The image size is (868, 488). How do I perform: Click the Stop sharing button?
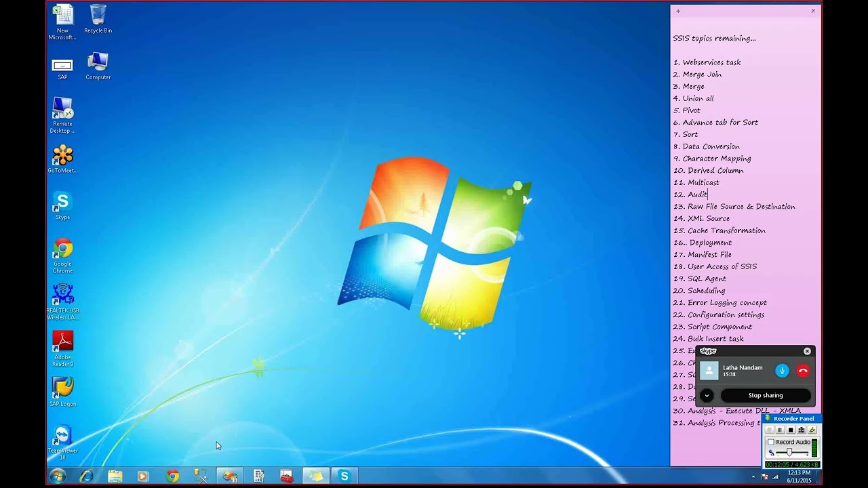(766, 395)
